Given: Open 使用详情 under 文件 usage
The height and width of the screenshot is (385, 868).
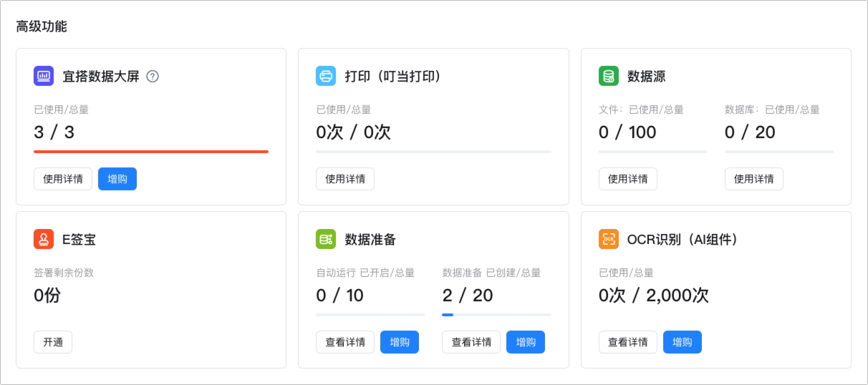Looking at the screenshot, I should click(628, 179).
